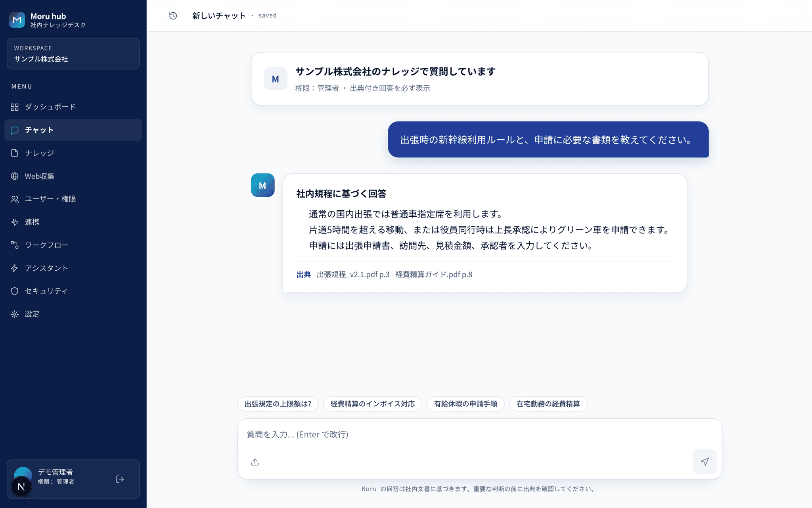Screen dimensions: 812x508
Task: Click the assistant M avatar beside answer
Action: pos(262,185)
